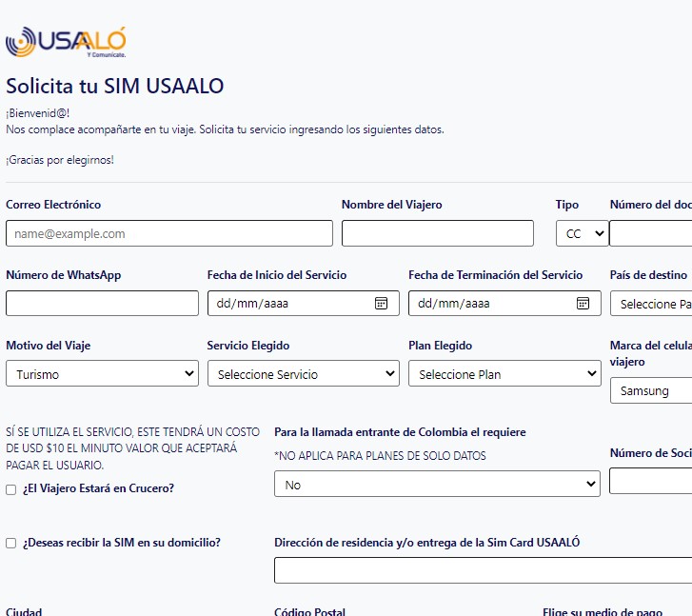Open calendar picker for Fecha de Inicio
This screenshot has height=616, width=692.
[x=381, y=304]
